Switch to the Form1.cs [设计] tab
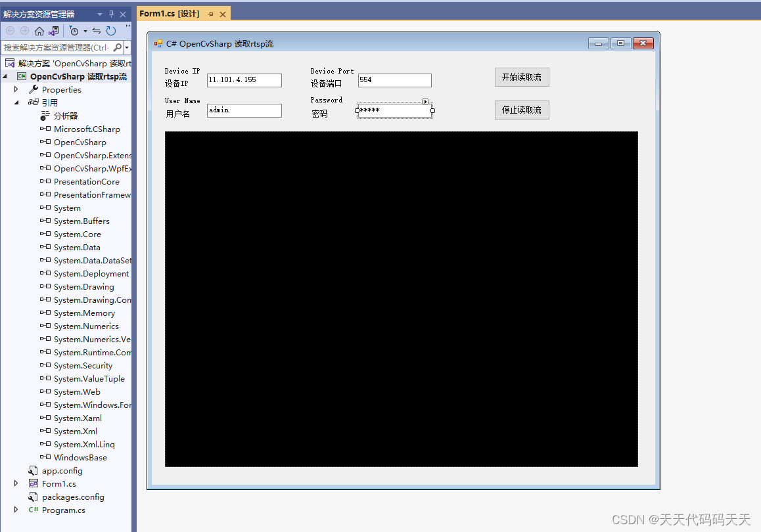Screen dimensions: 761x532 click(x=170, y=14)
